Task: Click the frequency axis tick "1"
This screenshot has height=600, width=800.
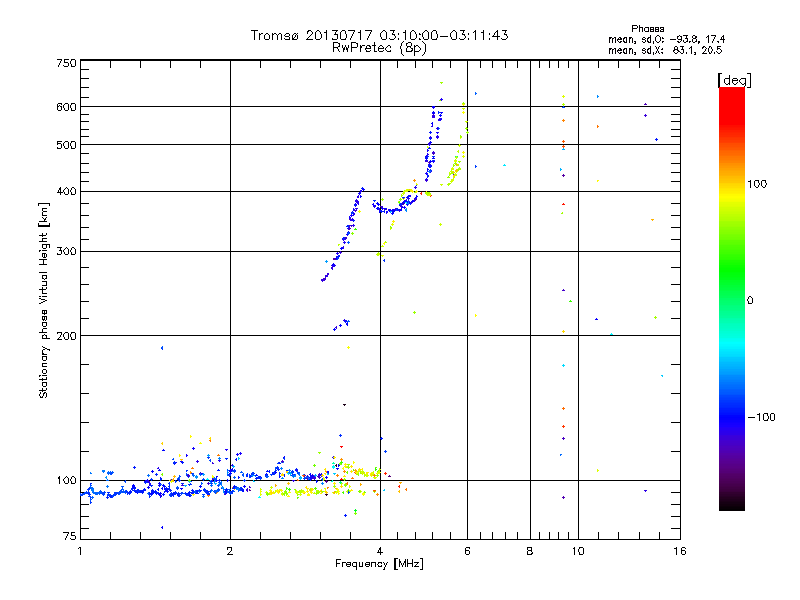Action: [x=80, y=551]
